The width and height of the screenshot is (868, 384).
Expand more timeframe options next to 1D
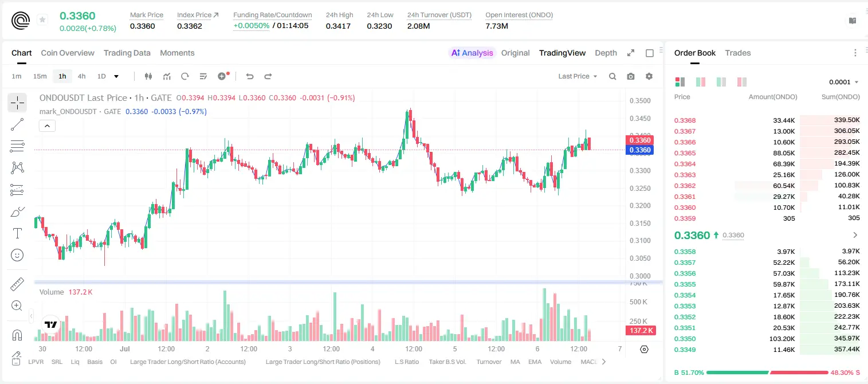[116, 76]
